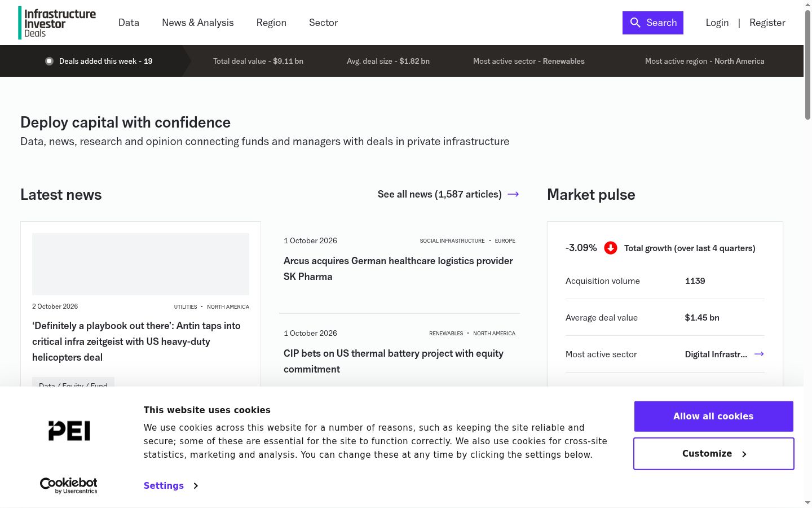Open the Region menu

pyautogui.click(x=271, y=23)
